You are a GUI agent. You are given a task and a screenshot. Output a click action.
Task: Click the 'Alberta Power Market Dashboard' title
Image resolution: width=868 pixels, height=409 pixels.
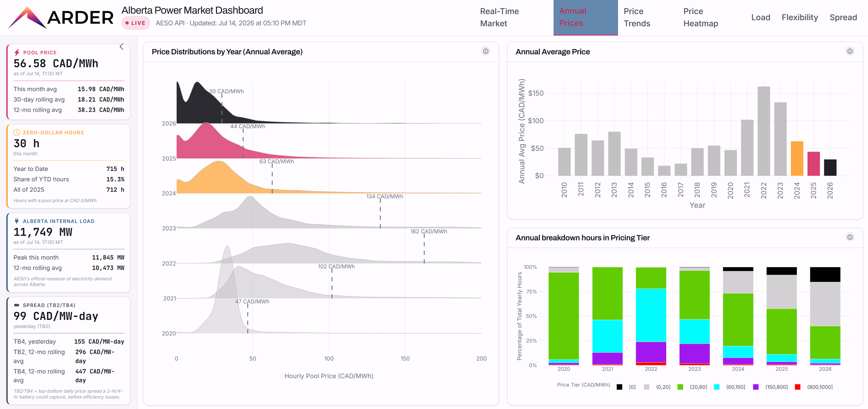(x=192, y=10)
